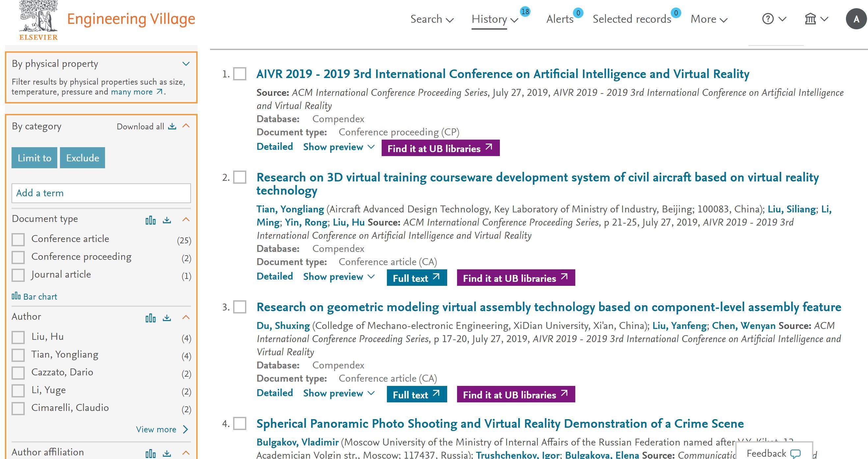
Task: Check the Journal article filter
Action: pyautogui.click(x=18, y=275)
